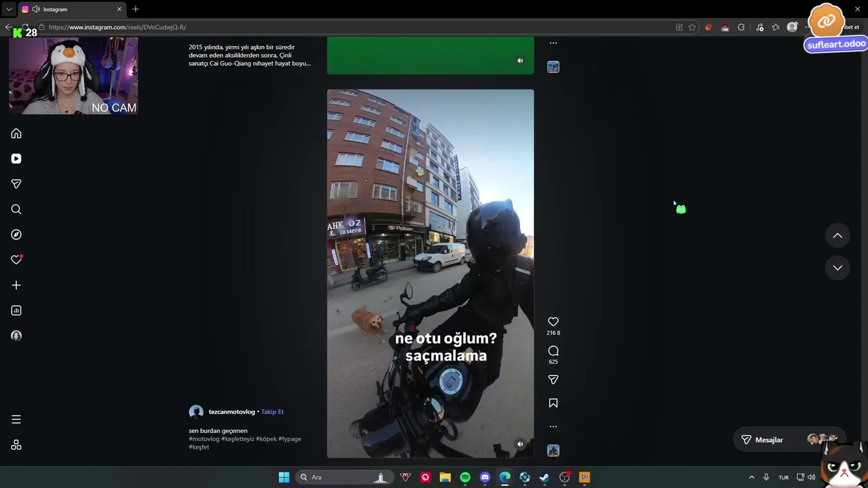
Task: Click the #motovlog hashtag
Action: pos(204,439)
